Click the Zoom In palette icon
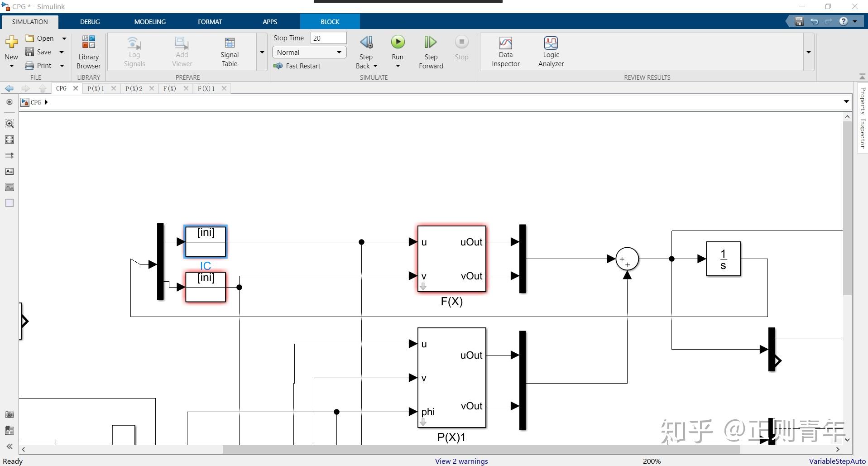This screenshot has width=868, height=466. (x=10, y=124)
